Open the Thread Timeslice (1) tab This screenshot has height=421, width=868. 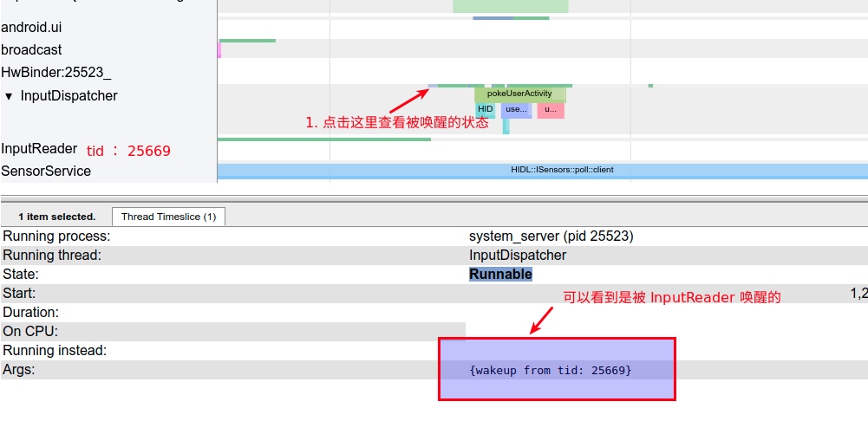pos(168,217)
